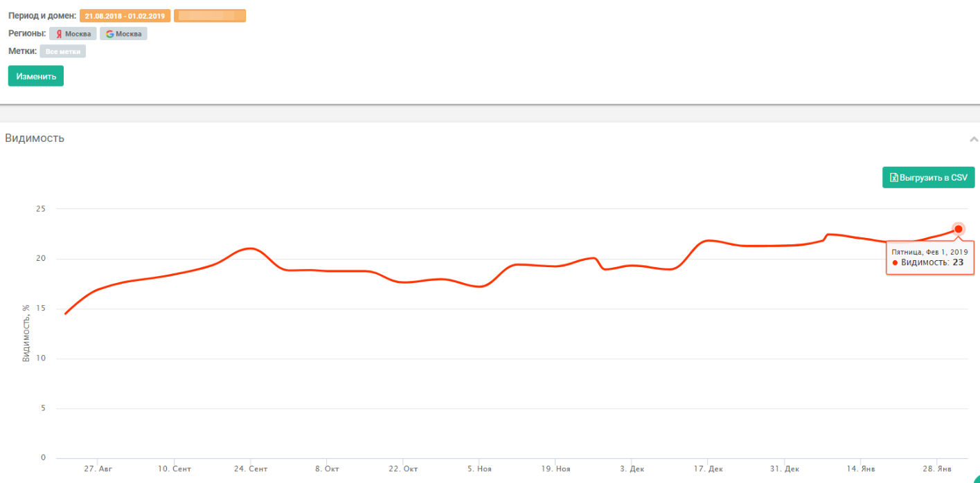980x483 pixels.
Task: Click the Видимость panel heading
Action: (x=35, y=138)
